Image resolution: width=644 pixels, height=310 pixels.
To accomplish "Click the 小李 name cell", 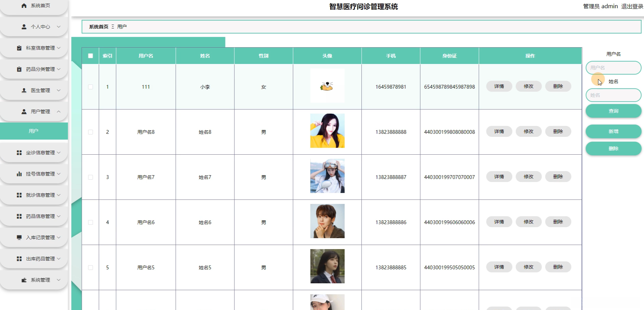I will [x=205, y=87].
